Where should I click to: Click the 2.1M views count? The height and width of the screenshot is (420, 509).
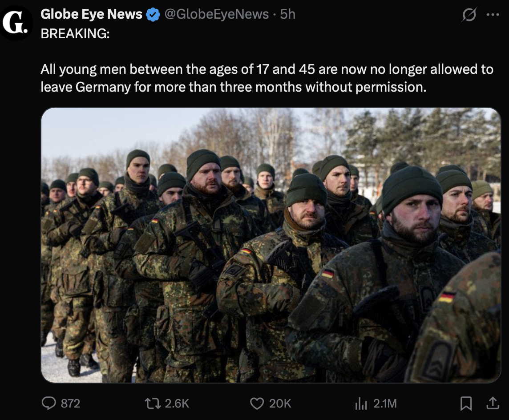[385, 403]
